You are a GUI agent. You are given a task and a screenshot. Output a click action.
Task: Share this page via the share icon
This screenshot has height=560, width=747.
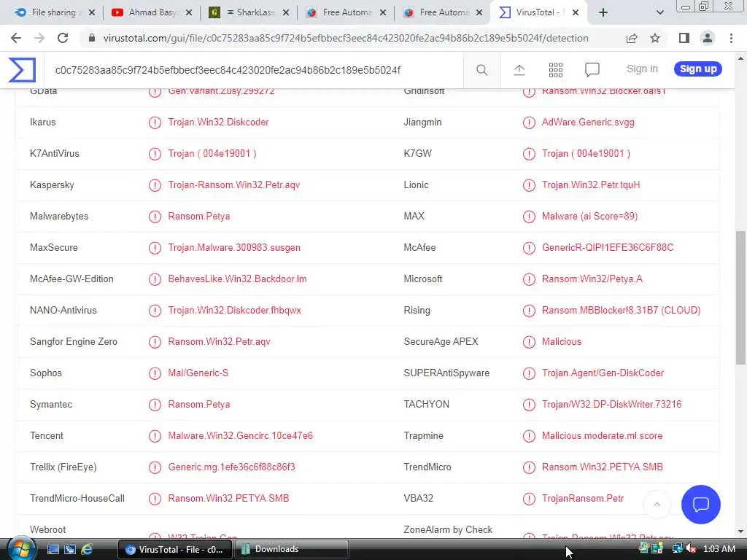632,38
